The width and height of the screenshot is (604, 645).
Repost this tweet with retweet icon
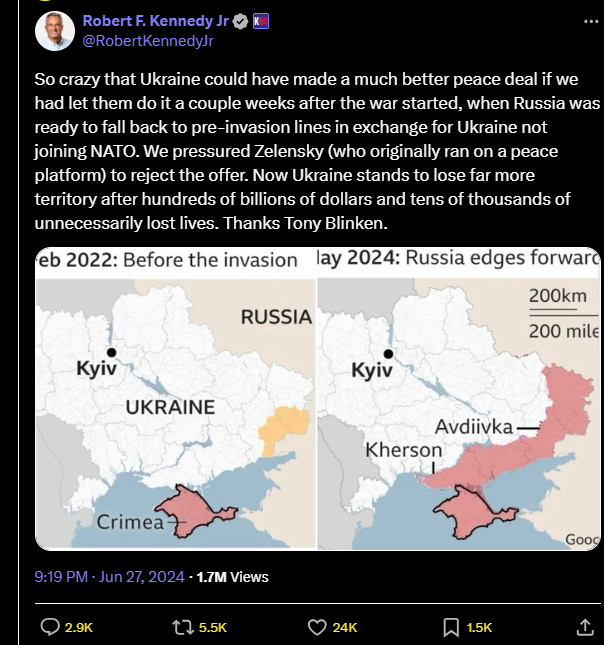pyautogui.click(x=183, y=627)
